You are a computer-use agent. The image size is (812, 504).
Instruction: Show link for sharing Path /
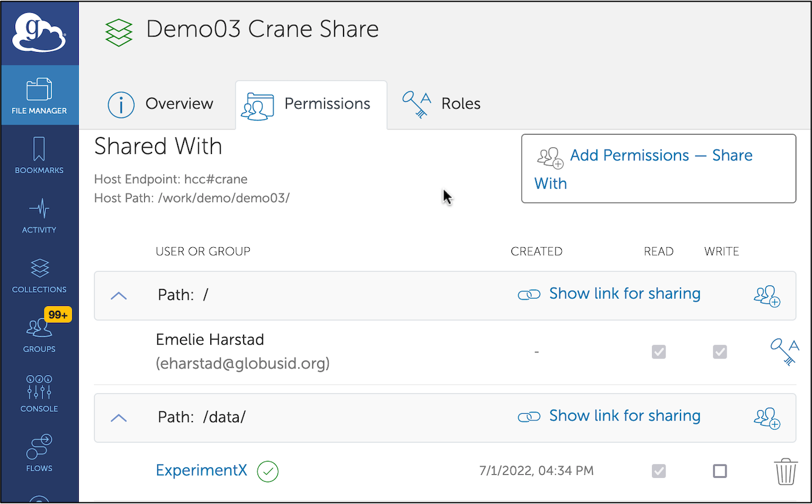625,294
